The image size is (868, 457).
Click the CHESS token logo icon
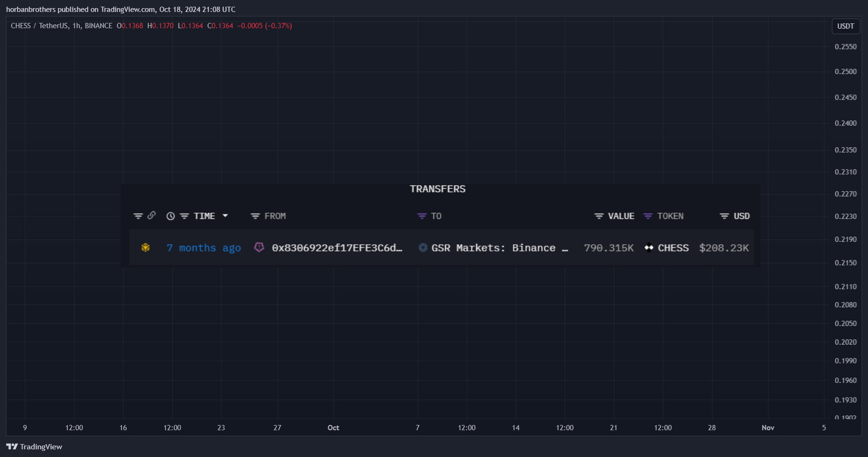pos(649,248)
